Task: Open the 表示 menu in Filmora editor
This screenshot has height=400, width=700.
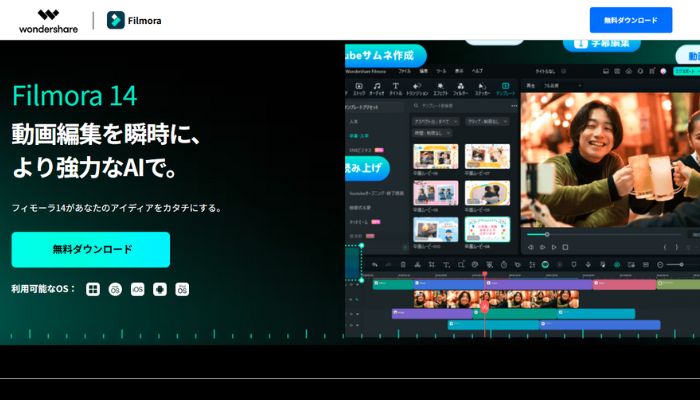Action: (459, 71)
